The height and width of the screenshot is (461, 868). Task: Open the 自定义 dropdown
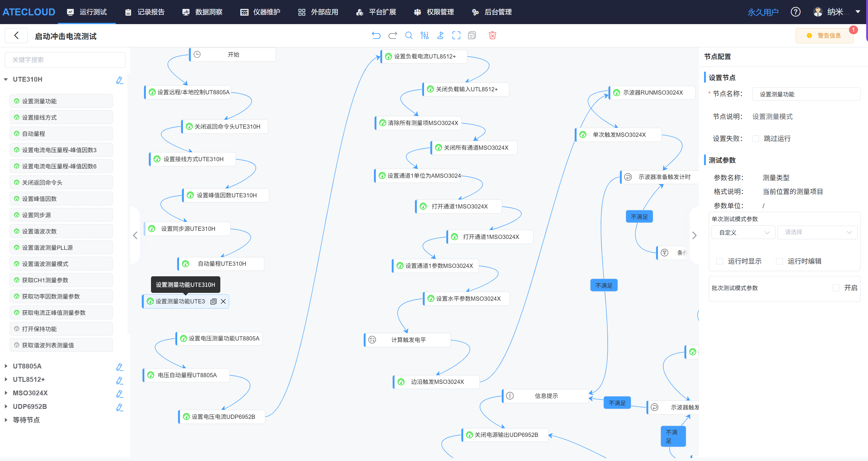point(744,233)
